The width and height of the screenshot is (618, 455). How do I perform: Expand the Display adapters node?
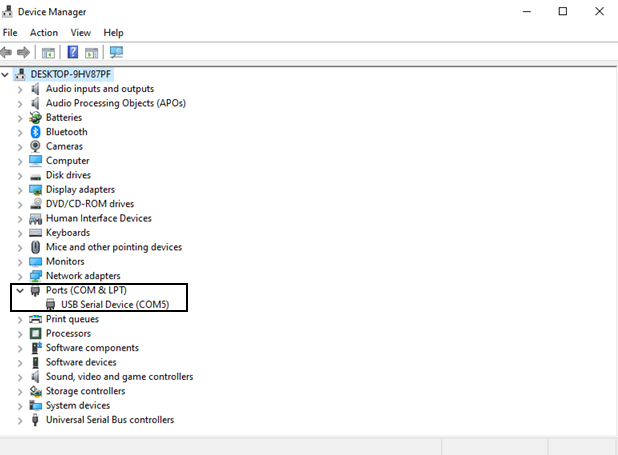[20, 190]
